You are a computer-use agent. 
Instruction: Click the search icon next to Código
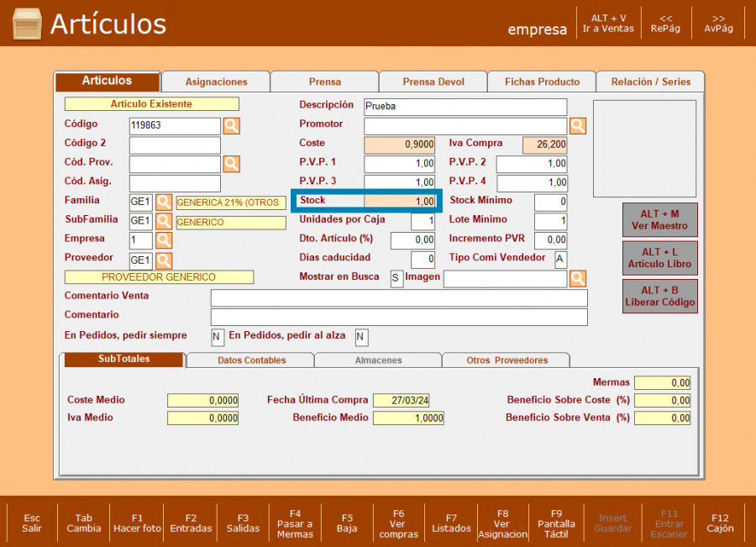click(231, 126)
